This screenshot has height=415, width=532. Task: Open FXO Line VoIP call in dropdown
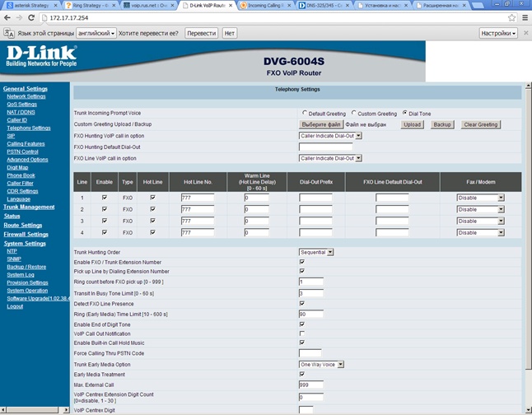tap(330, 158)
